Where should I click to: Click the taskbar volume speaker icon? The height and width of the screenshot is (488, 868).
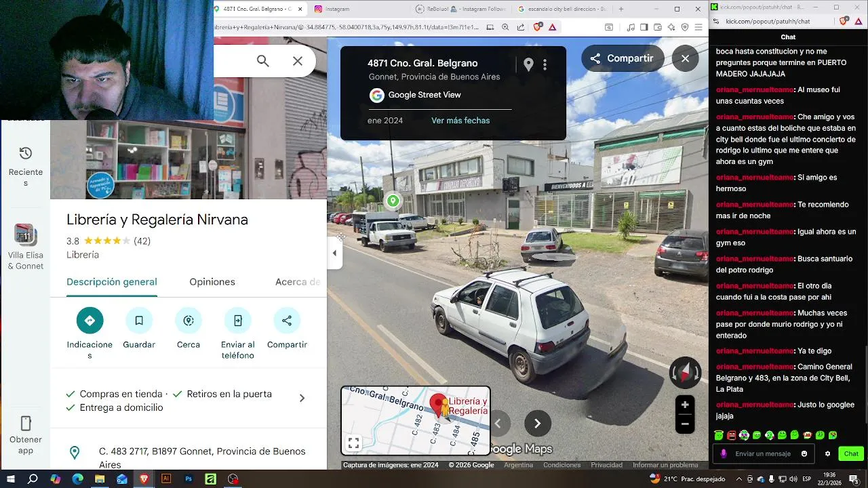tap(793, 479)
